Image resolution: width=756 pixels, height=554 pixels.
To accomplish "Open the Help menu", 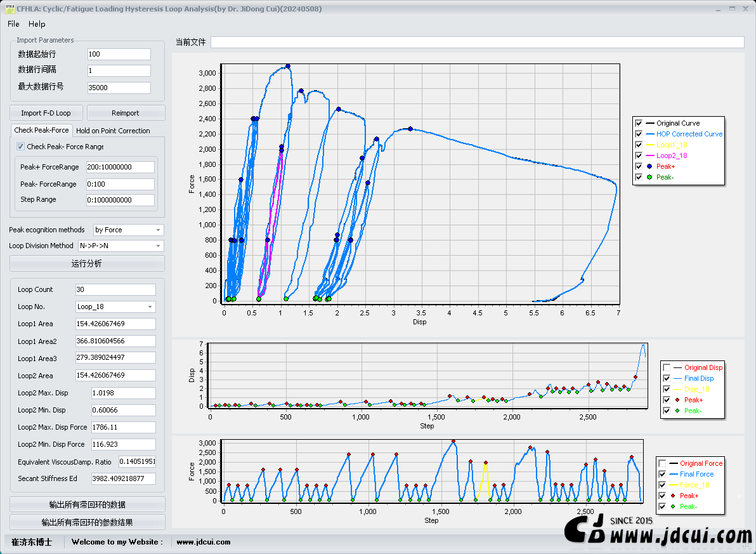I will point(37,24).
